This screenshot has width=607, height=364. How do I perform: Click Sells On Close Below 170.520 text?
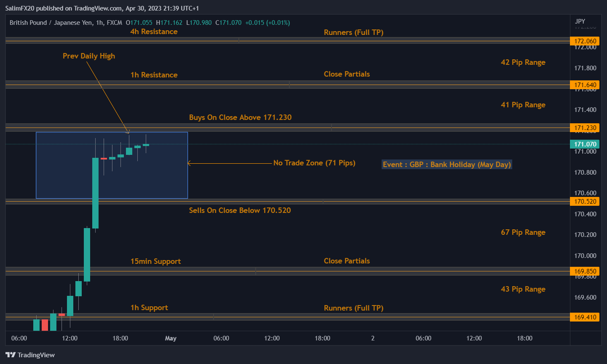(x=240, y=210)
